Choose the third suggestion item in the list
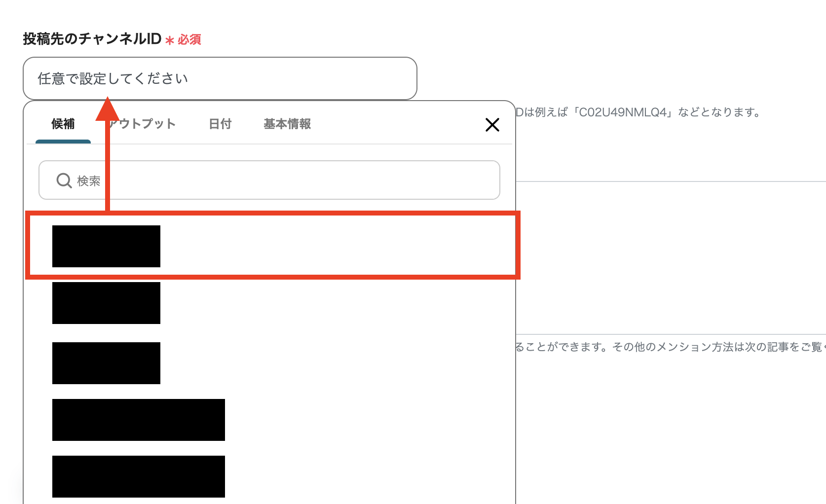Image resolution: width=826 pixels, height=504 pixels. (106, 363)
